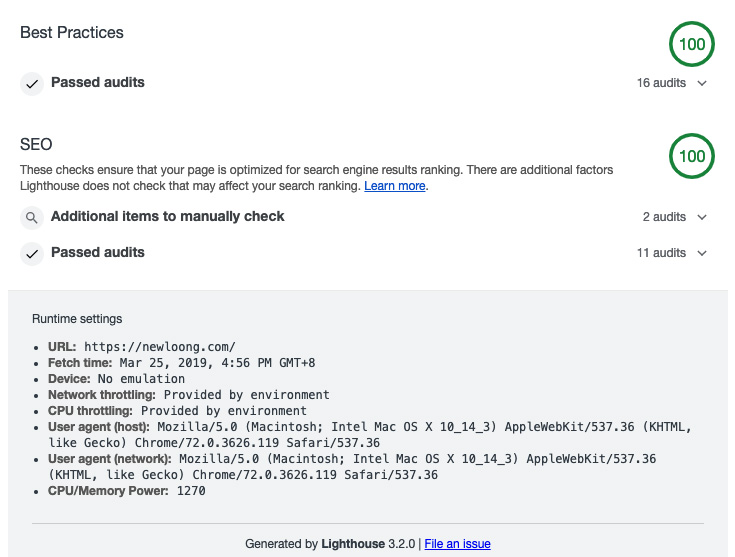Expand chevron next to 16 audits
Image resolution: width=735 pixels, height=557 pixels.
pyautogui.click(x=702, y=83)
